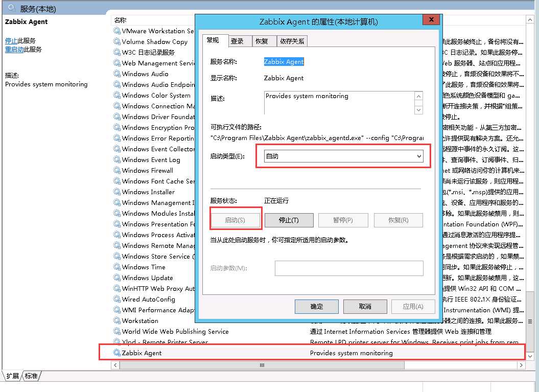Click the magnifier icon next to 服务(本地)
The width and height of the screenshot is (539, 392).
coord(12,8)
